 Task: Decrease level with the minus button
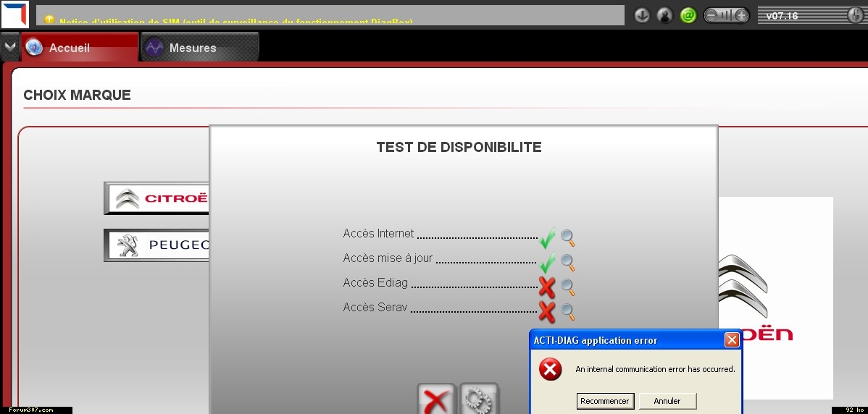pyautogui.click(x=712, y=15)
